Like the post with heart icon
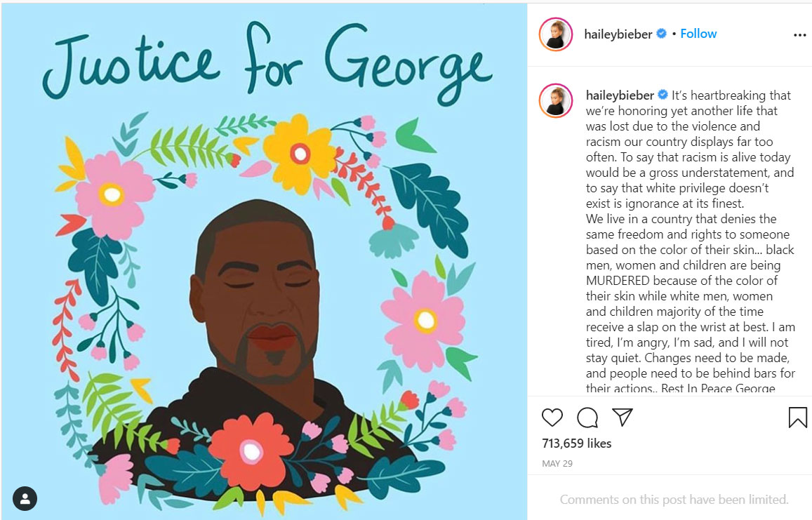 [552, 418]
